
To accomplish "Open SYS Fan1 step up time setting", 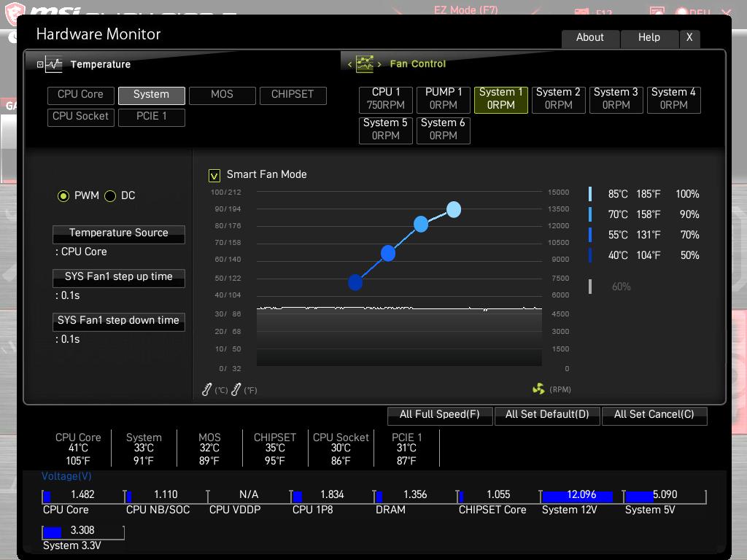I will [119, 278].
